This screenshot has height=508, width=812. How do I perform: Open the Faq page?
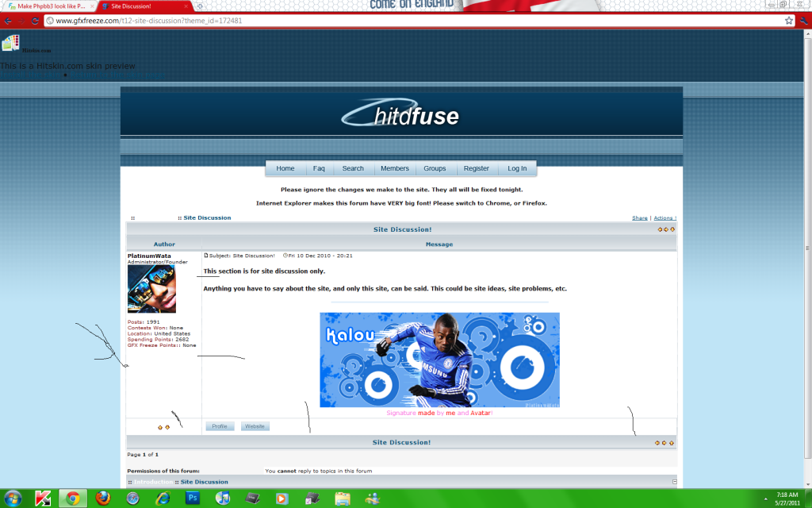click(x=319, y=168)
